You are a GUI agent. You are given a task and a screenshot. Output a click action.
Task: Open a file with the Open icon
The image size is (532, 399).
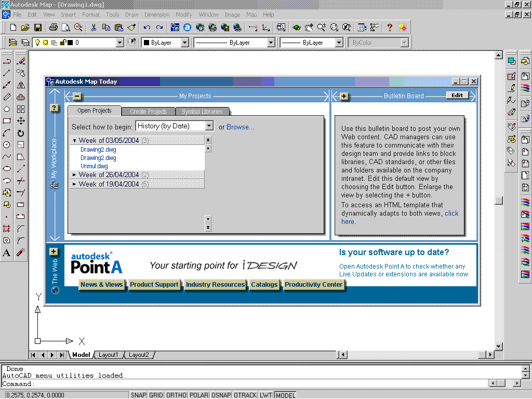[25, 28]
